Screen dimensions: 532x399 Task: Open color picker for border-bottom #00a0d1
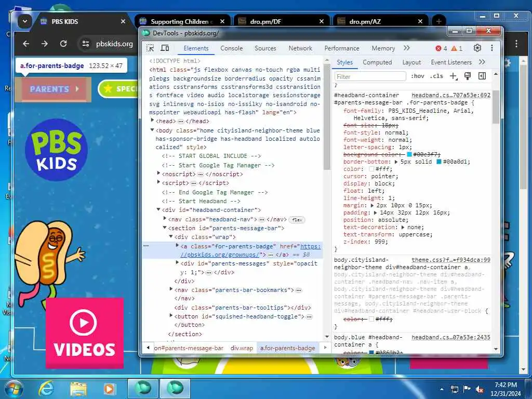[438, 162]
